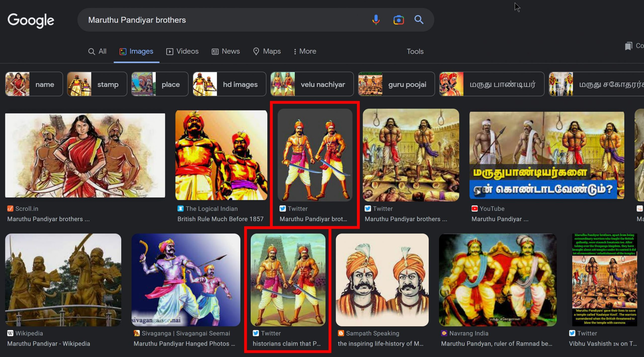Open Vibhu Vashisth Twitter image thumbnail
644x357 pixels.
(x=605, y=280)
